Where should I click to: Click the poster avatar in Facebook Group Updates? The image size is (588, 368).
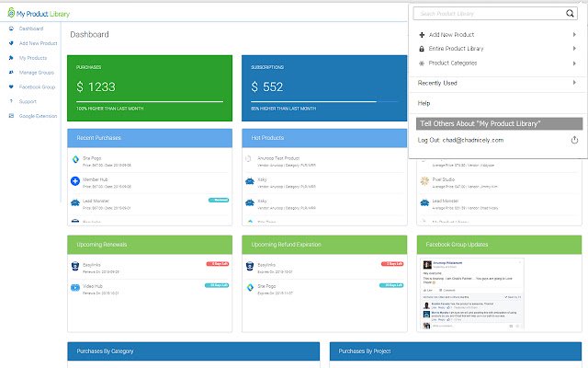pyautogui.click(x=427, y=265)
